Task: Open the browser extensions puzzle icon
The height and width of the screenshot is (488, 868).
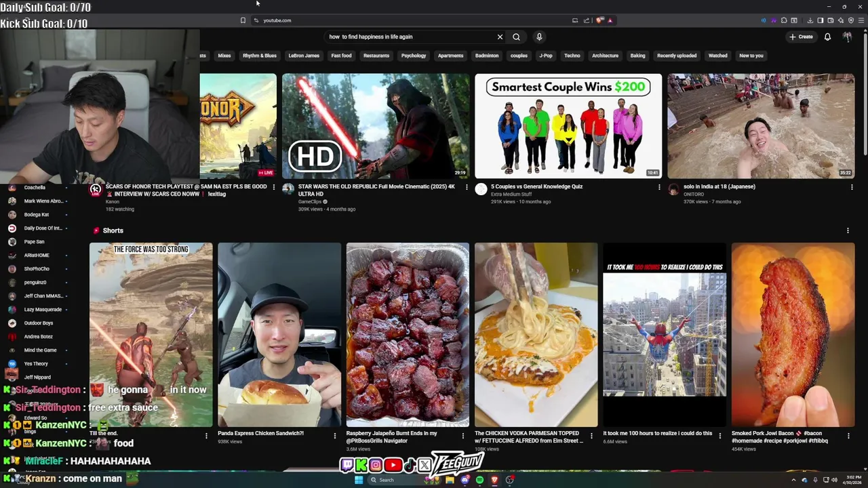Action: pos(784,20)
